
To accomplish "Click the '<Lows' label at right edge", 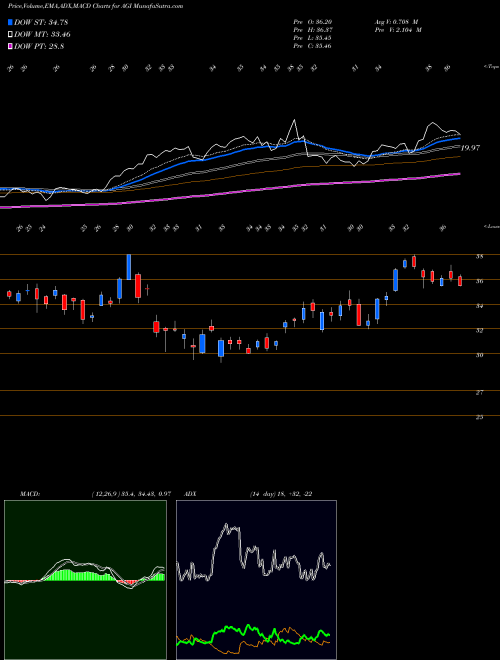I will click(491, 226).
